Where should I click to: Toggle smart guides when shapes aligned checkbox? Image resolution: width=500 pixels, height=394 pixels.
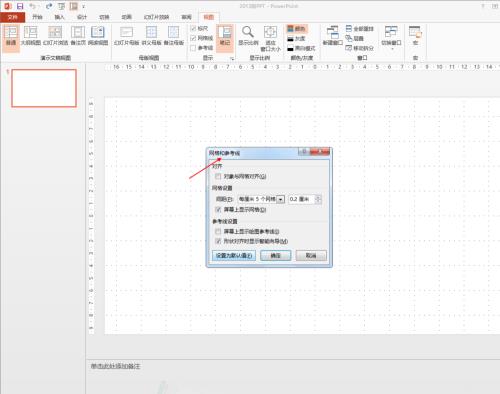[218, 241]
